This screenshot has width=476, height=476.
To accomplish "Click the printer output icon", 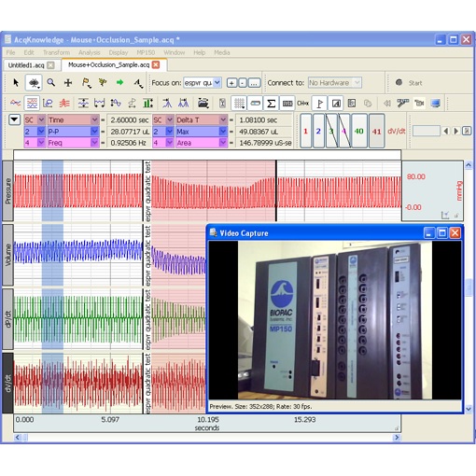I will [203, 103].
